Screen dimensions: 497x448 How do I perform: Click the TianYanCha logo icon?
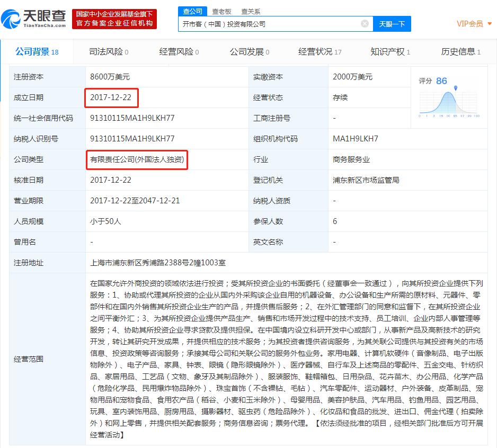(x=11, y=19)
